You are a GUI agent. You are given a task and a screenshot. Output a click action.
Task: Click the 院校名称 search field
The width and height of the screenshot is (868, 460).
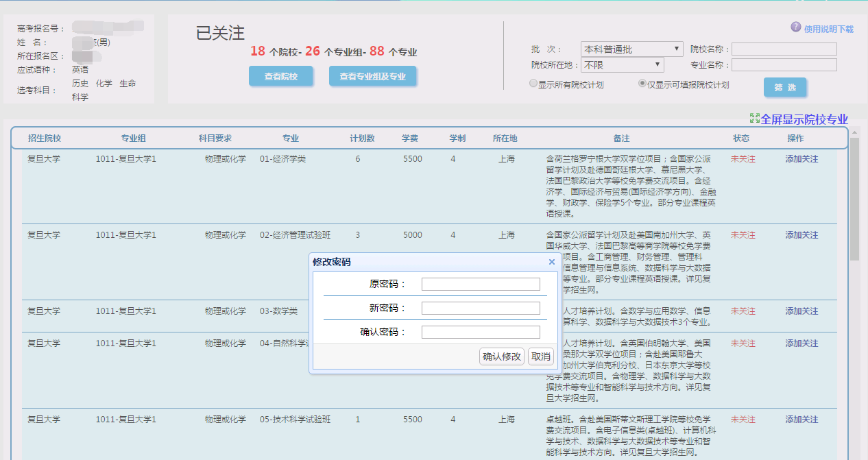click(x=784, y=49)
